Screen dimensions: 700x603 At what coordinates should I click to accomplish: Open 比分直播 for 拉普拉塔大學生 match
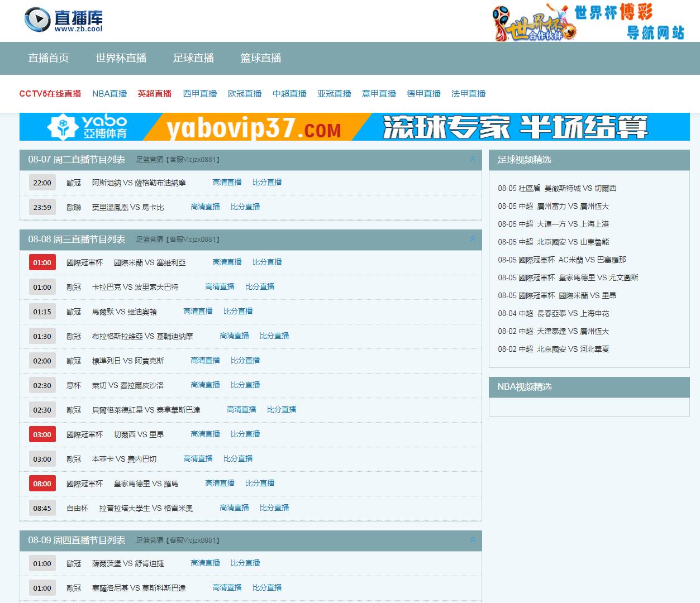[274, 508]
